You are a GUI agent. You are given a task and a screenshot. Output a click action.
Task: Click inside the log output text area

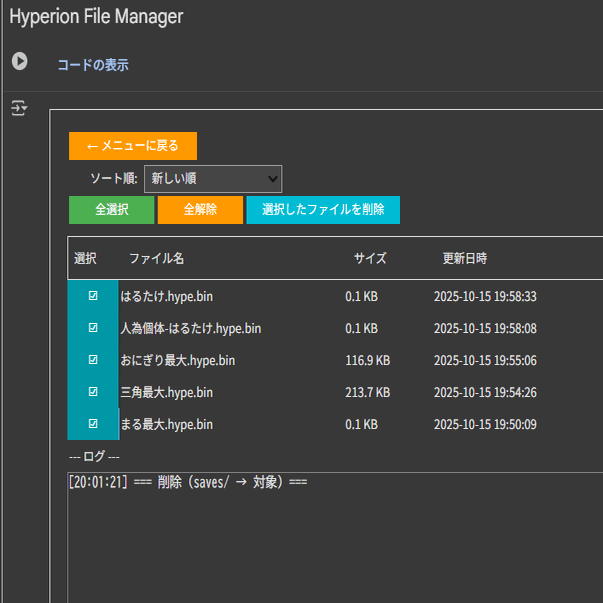tap(330, 540)
